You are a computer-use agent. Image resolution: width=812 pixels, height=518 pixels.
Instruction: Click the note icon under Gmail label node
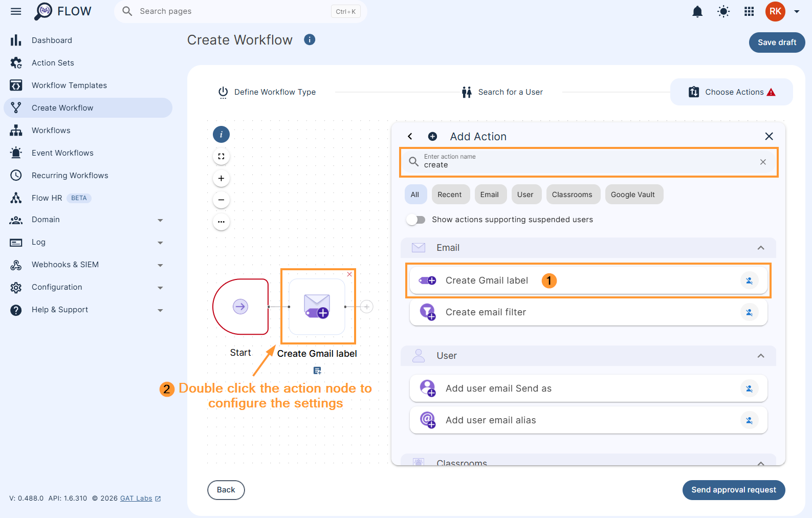point(317,371)
